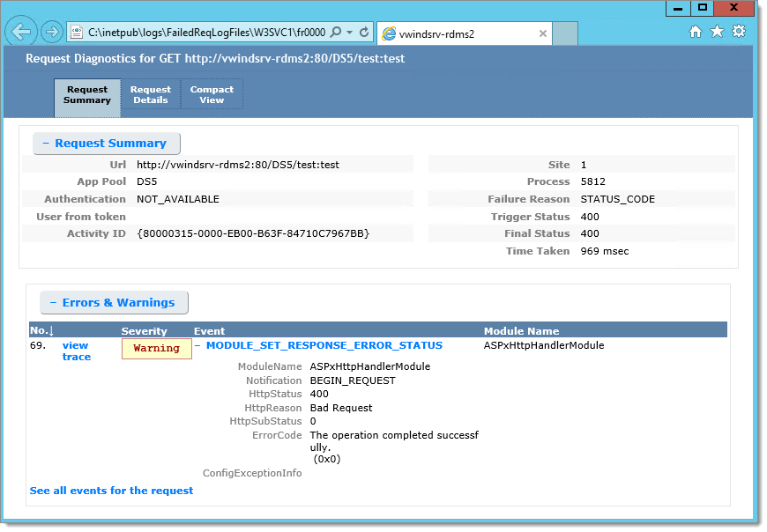Viewport: 767px width, 532px height.
Task: Click the page icon in the address bar
Action: point(77,33)
